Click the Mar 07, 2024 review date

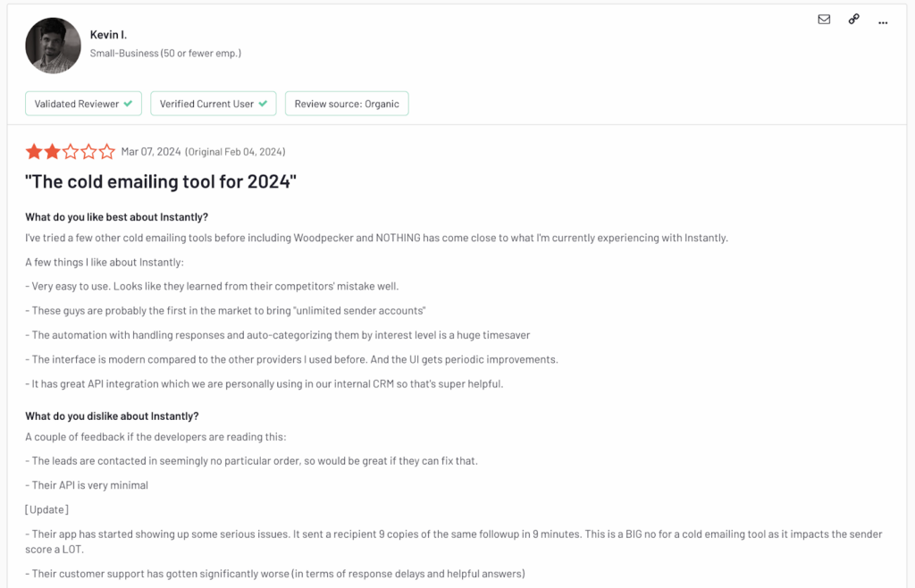tap(151, 151)
